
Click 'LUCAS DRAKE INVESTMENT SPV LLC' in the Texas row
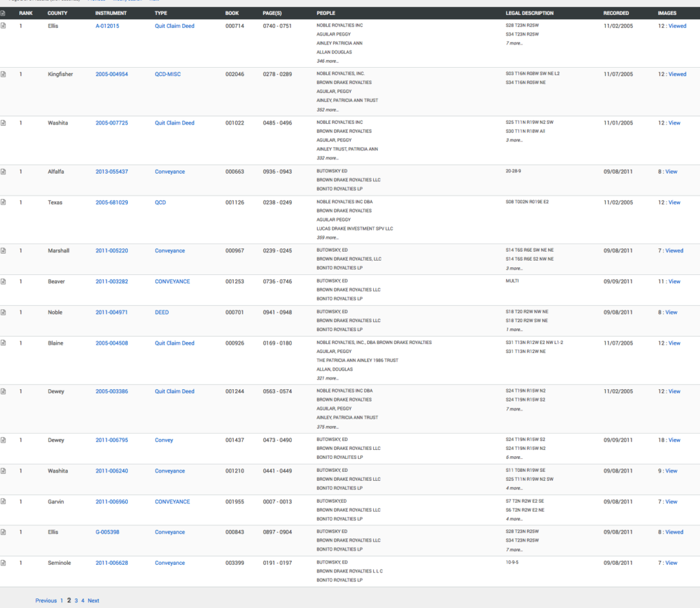coord(355,228)
